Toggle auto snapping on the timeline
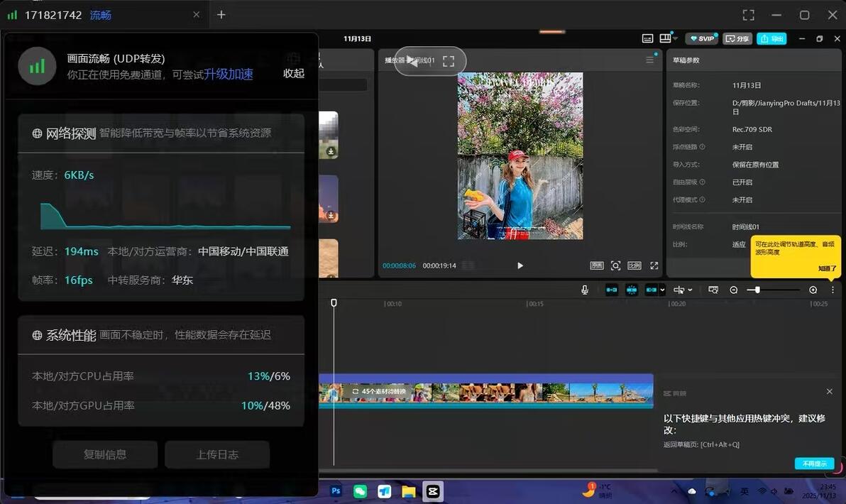This screenshot has height=504, width=846. (x=632, y=290)
